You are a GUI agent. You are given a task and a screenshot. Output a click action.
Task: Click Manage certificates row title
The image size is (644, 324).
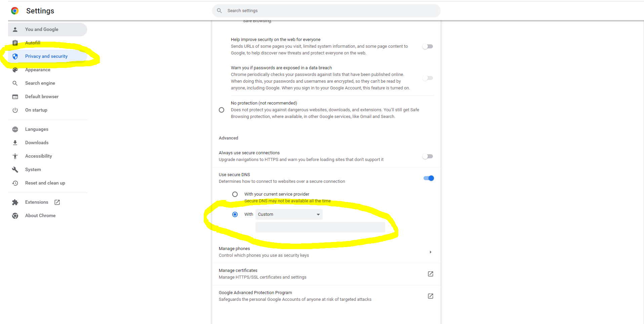pyautogui.click(x=238, y=271)
